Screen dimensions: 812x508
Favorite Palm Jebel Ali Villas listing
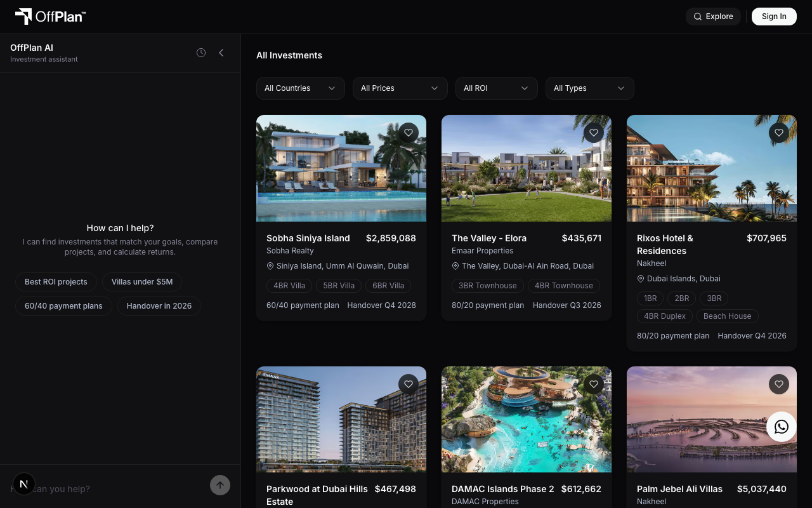pos(779,384)
